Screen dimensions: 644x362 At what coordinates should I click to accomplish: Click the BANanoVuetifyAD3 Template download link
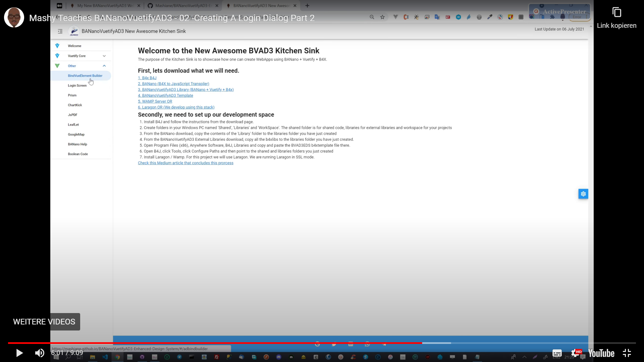(165, 96)
